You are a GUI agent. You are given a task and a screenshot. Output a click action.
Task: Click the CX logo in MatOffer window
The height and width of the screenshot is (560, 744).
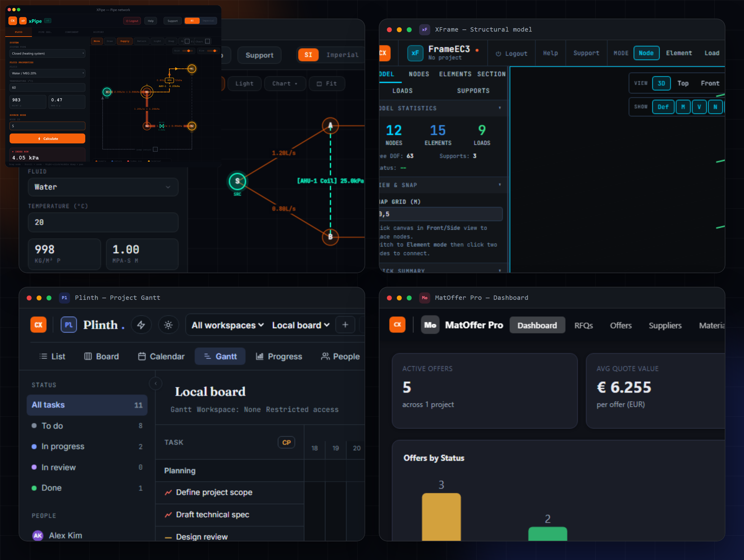(397, 325)
